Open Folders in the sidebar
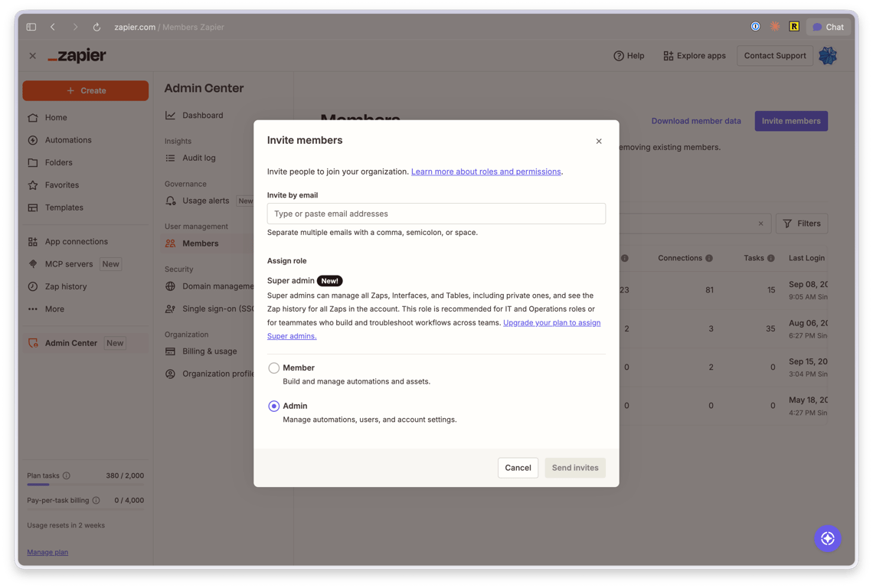The height and width of the screenshot is (588, 873). coord(58,162)
